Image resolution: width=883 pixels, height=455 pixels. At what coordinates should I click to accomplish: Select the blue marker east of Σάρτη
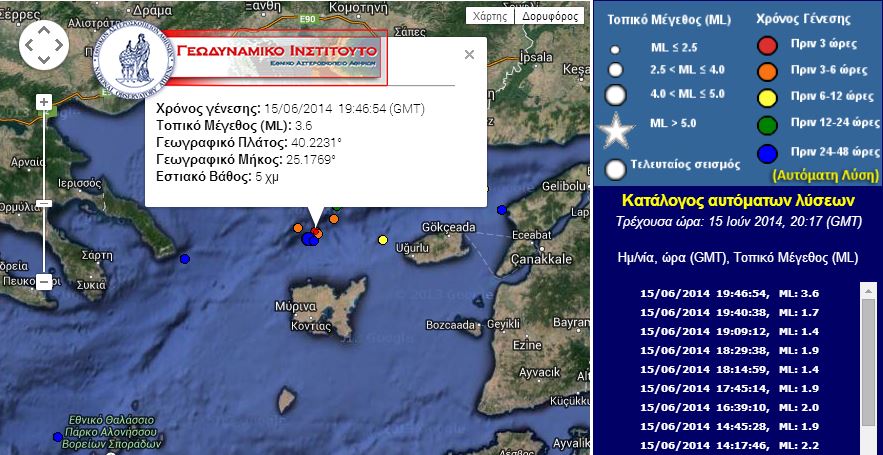click(185, 259)
